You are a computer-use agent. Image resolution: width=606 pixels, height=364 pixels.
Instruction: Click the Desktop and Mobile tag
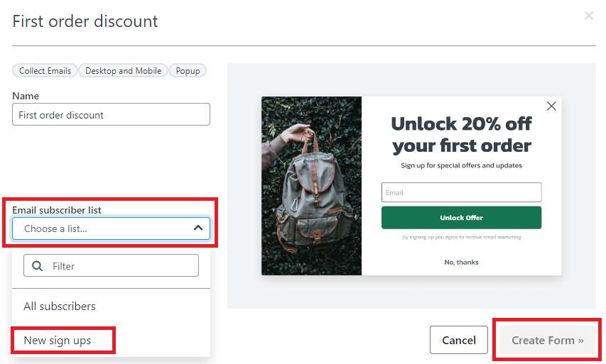click(x=124, y=71)
